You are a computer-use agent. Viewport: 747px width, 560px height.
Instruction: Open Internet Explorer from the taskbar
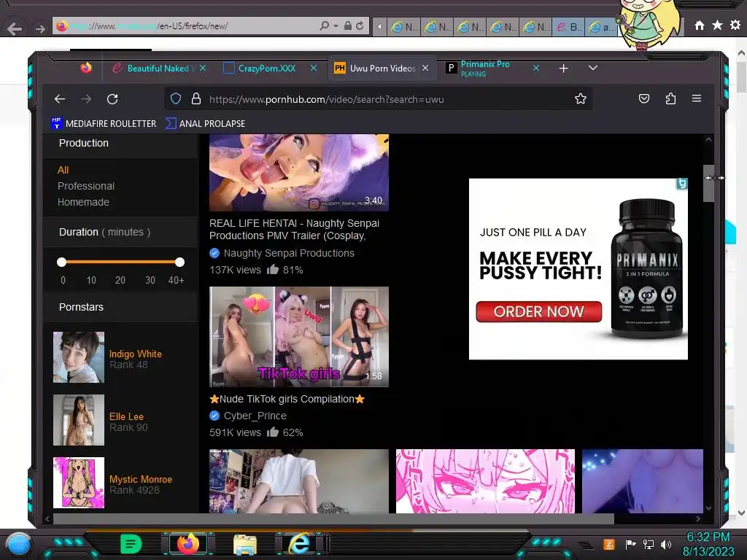pyautogui.click(x=299, y=544)
